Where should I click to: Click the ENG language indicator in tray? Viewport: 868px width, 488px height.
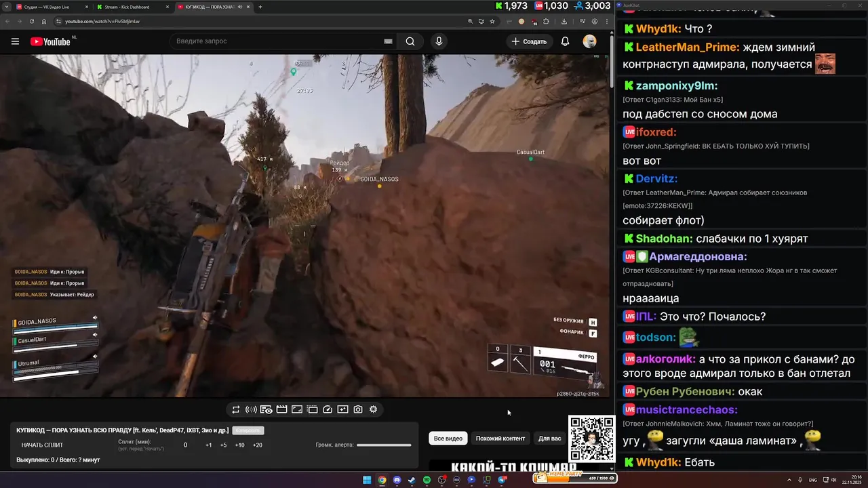[x=813, y=480]
